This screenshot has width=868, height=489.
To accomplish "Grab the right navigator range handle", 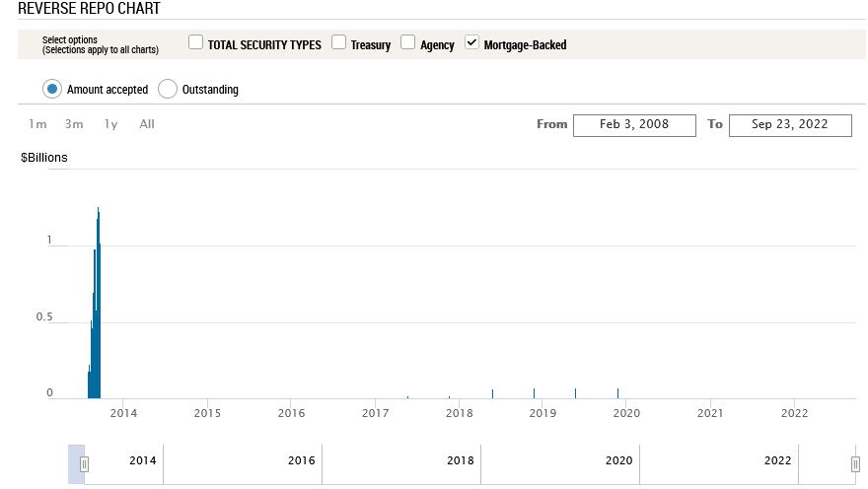I will tap(855, 464).
